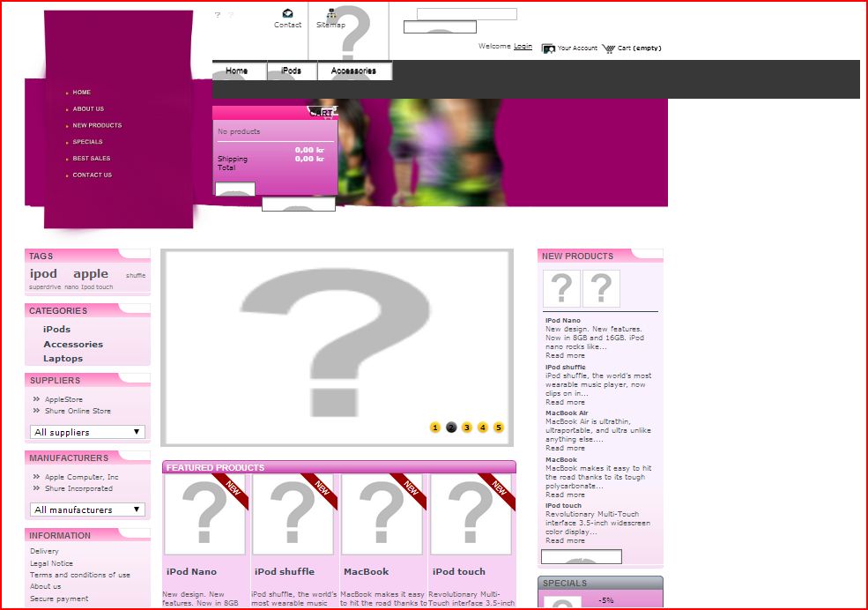Open the About us information link
Screen dimensions: 868x610
46,586
